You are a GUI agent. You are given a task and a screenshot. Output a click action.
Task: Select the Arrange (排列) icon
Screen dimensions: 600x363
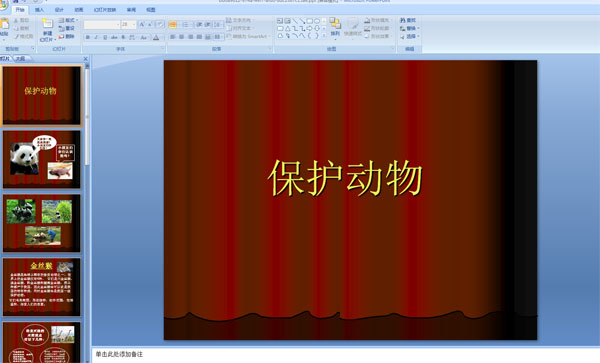(335, 23)
